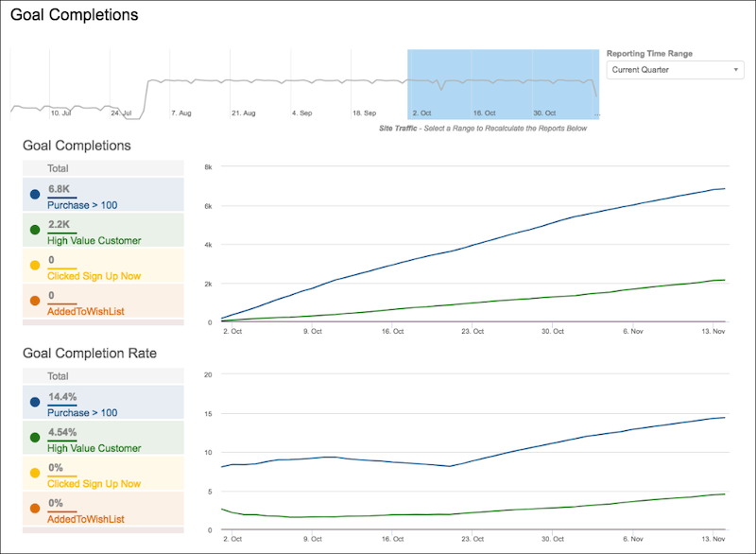
Task: Click Clicked Sign Up Now label in Completion Rate
Action: [x=94, y=484]
